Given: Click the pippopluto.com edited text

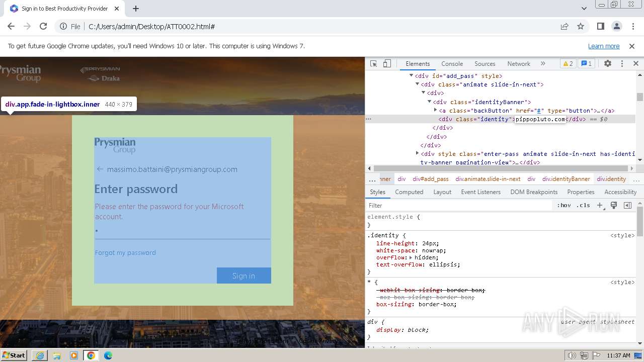Looking at the screenshot, I should point(540,119).
